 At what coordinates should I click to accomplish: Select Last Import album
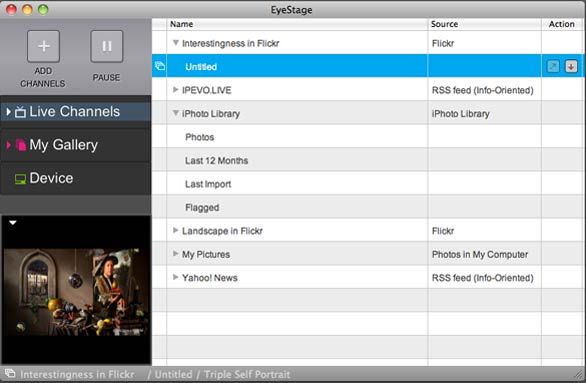(208, 184)
